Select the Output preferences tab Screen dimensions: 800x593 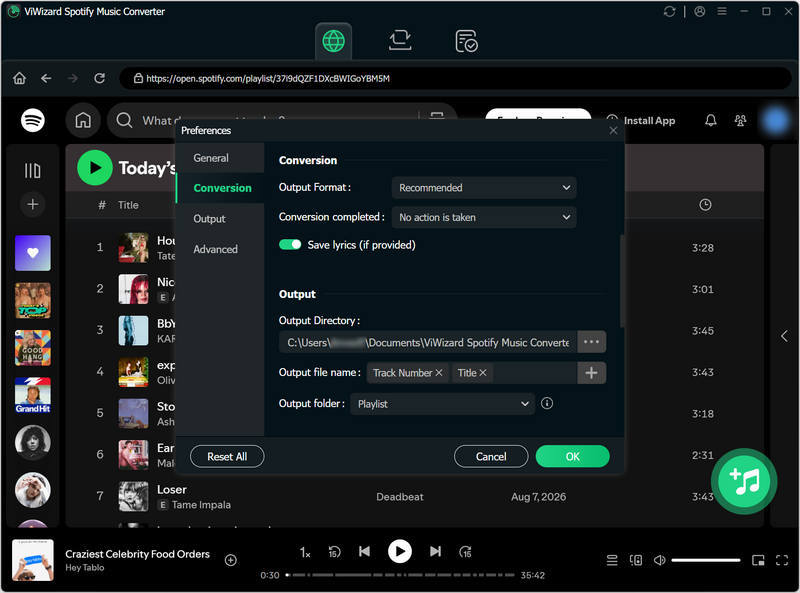[220, 218]
